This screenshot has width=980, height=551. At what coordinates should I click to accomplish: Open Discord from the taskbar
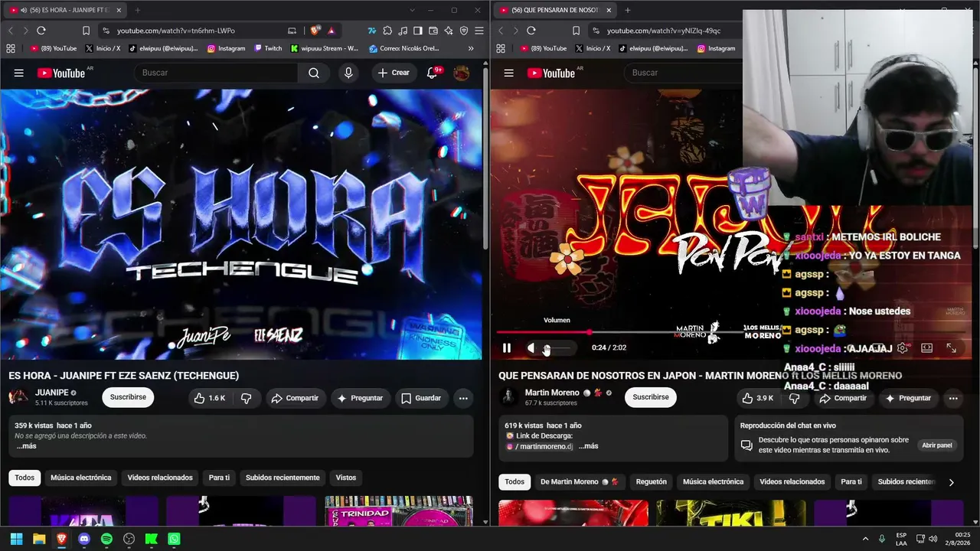point(84,539)
